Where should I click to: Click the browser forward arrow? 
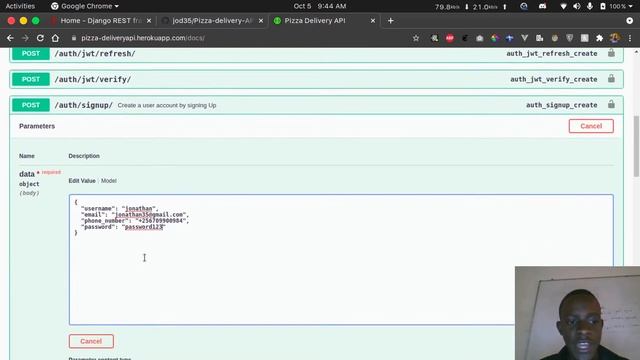25,38
